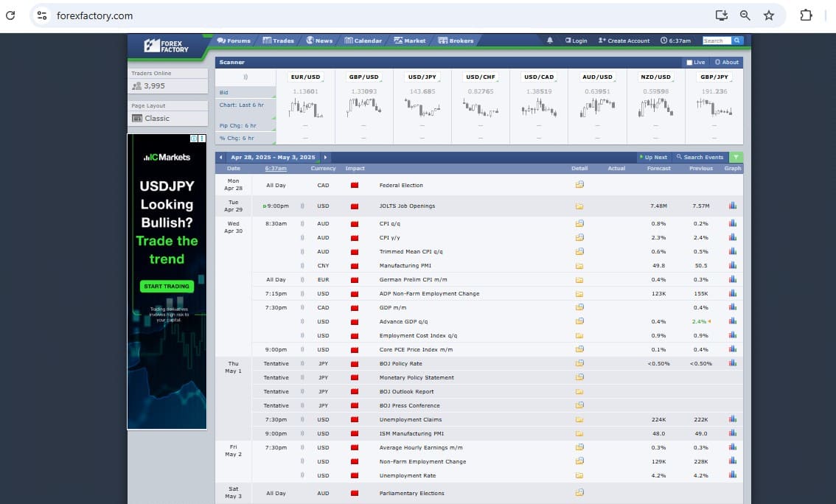Click START TRADING ad button
The width and height of the screenshot is (836, 504).
click(167, 286)
